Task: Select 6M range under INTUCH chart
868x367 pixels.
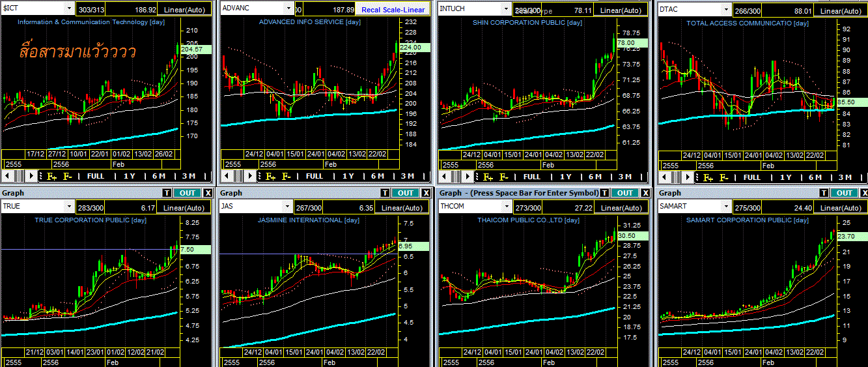Action: [x=595, y=177]
